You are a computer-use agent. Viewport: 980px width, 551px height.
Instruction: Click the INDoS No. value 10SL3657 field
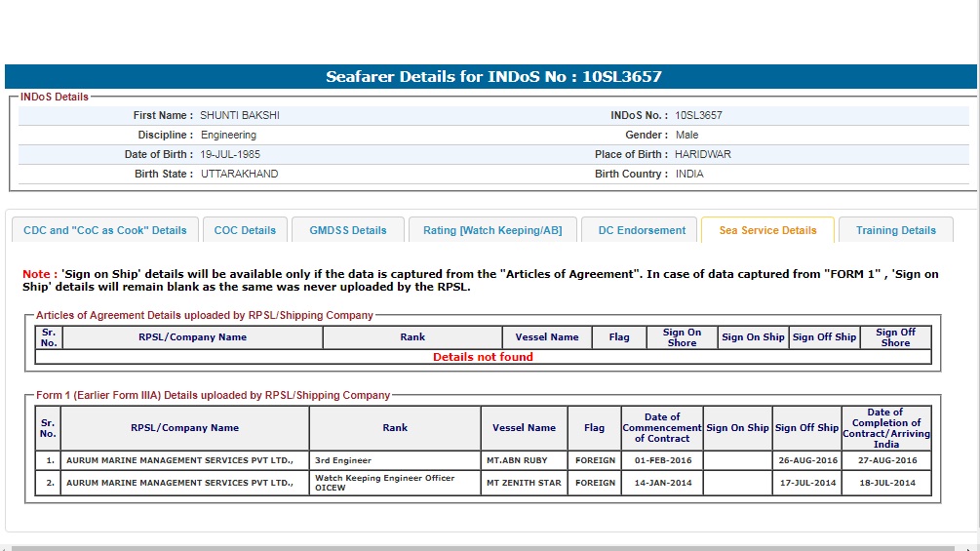click(698, 115)
